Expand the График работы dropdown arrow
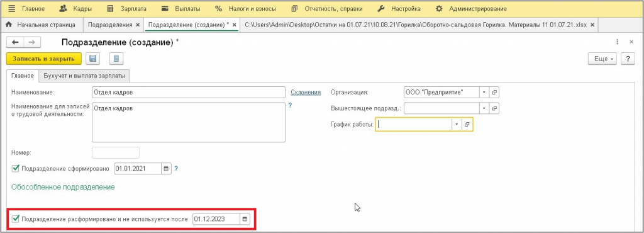The height and width of the screenshot is (233, 644). pyautogui.click(x=457, y=124)
